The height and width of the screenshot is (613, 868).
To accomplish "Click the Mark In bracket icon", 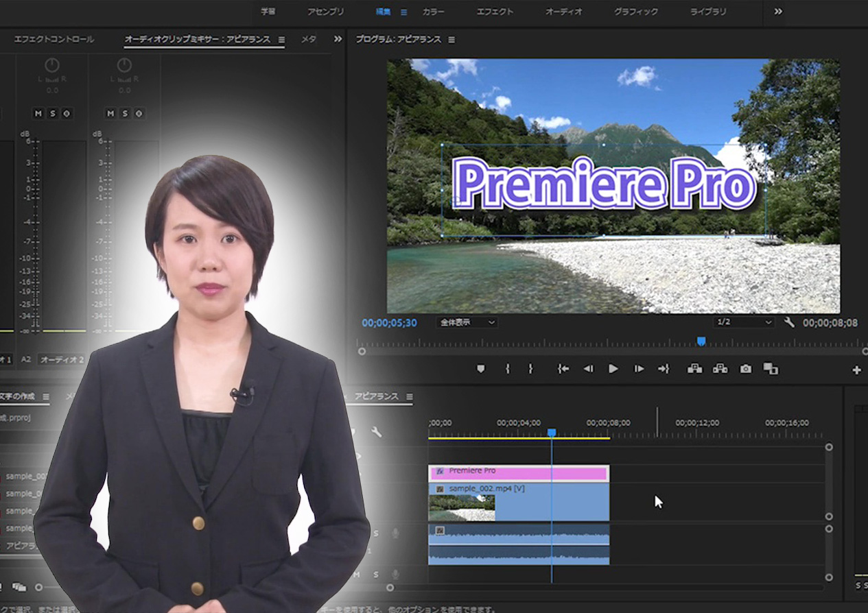I will pos(508,369).
